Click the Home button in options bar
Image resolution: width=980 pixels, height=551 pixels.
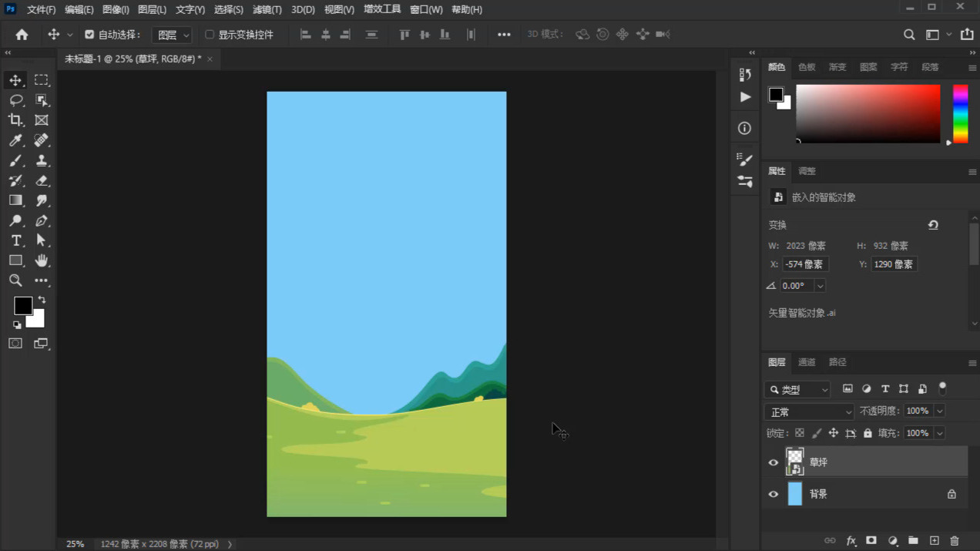tap(22, 35)
